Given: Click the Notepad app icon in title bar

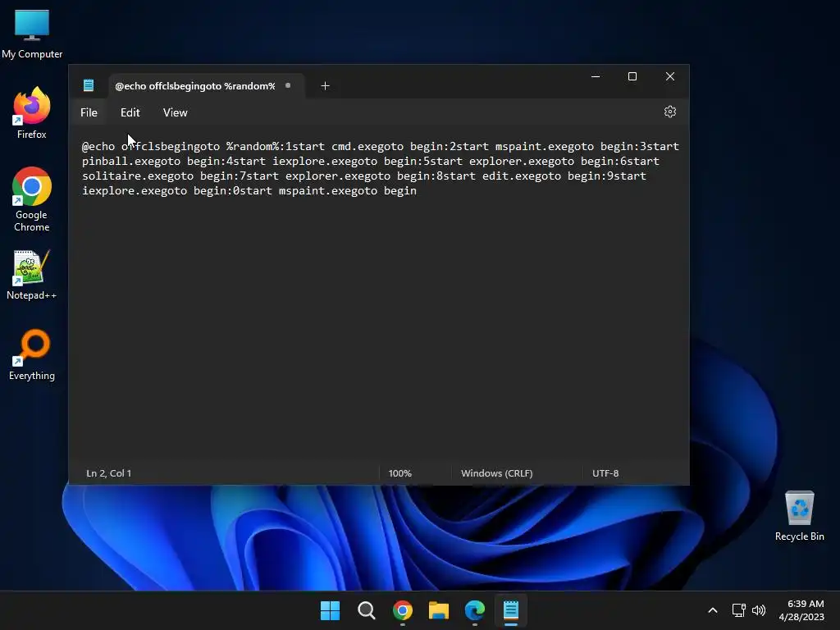Looking at the screenshot, I should point(89,85).
